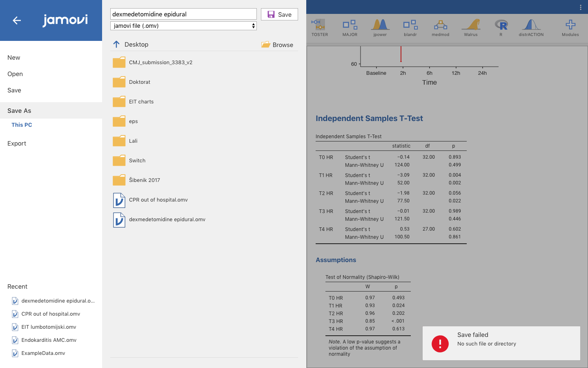Open the R editor module

[501, 28]
